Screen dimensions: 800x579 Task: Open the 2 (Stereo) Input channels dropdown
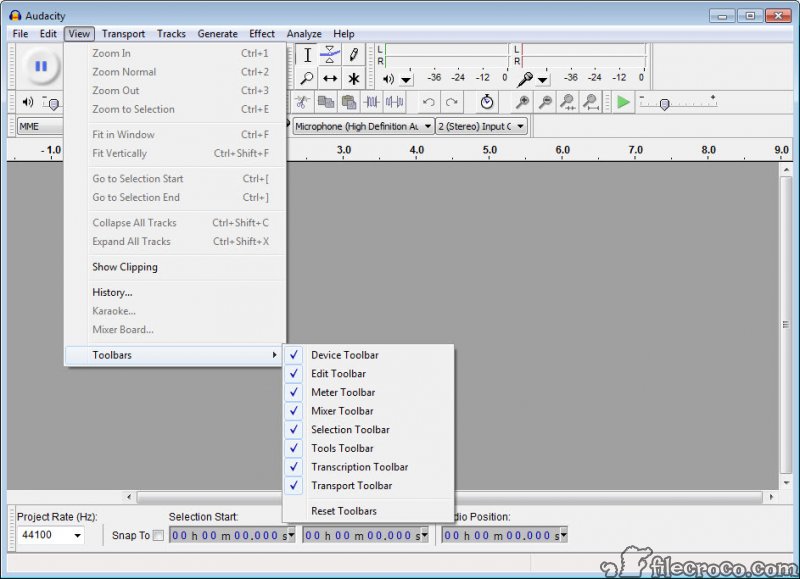coord(482,126)
